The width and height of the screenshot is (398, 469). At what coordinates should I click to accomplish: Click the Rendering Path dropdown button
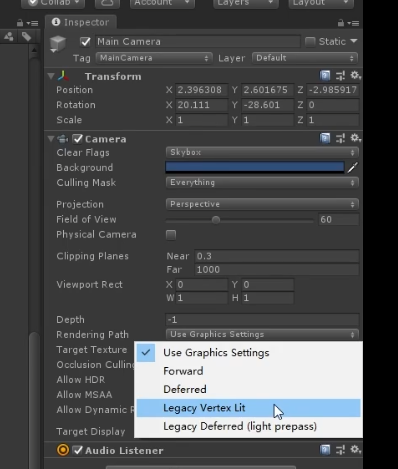tap(262, 334)
